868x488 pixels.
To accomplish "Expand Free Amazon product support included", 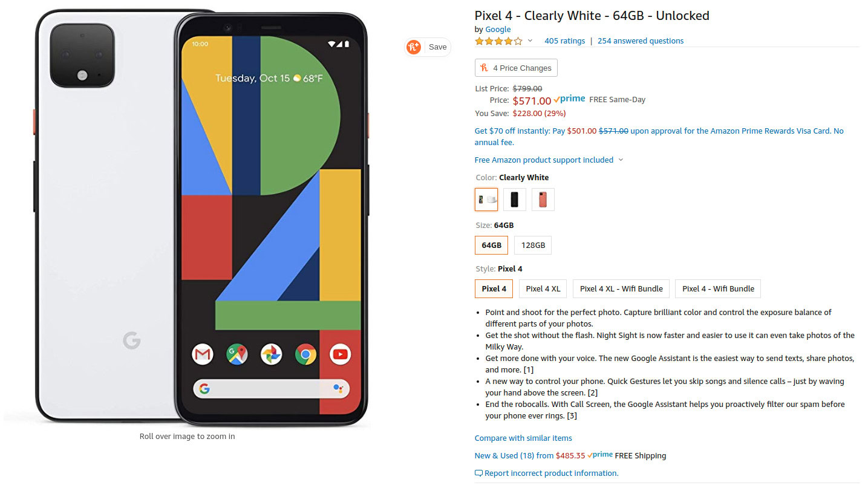I will (x=549, y=160).
